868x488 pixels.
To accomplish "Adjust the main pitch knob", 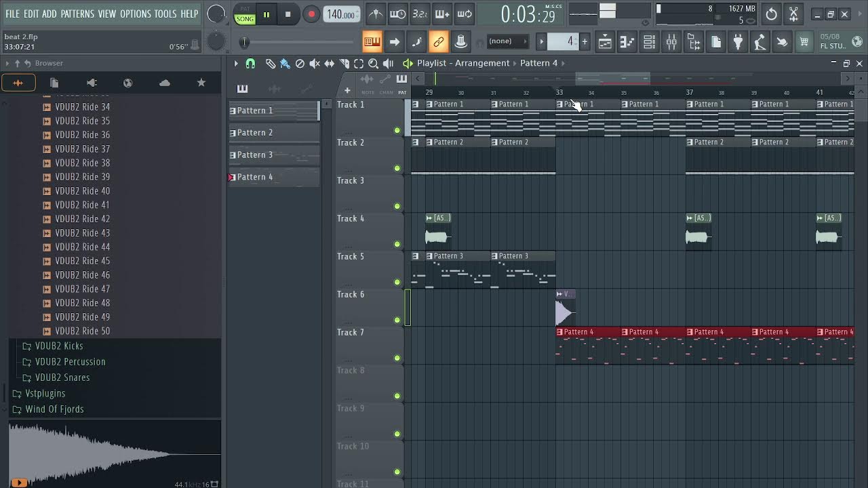I will (216, 42).
